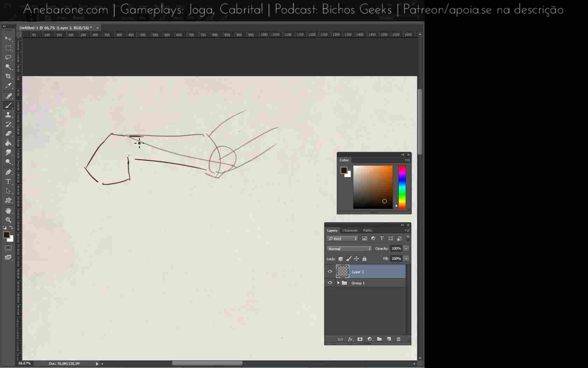Add a layer style with fx
The width and height of the screenshot is (588, 368).
point(350,339)
